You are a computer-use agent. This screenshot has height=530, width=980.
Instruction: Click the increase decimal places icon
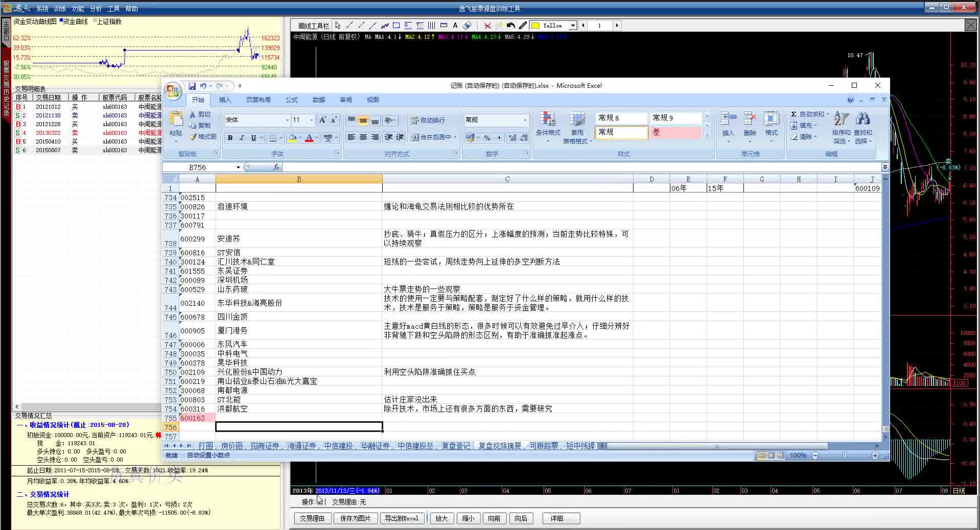pyautogui.click(x=512, y=138)
